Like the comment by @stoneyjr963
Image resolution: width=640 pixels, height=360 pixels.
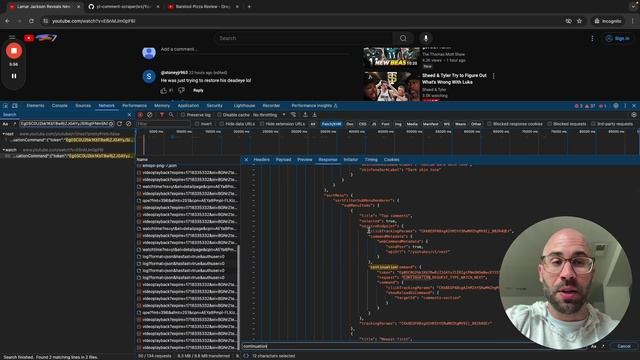[164, 91]
